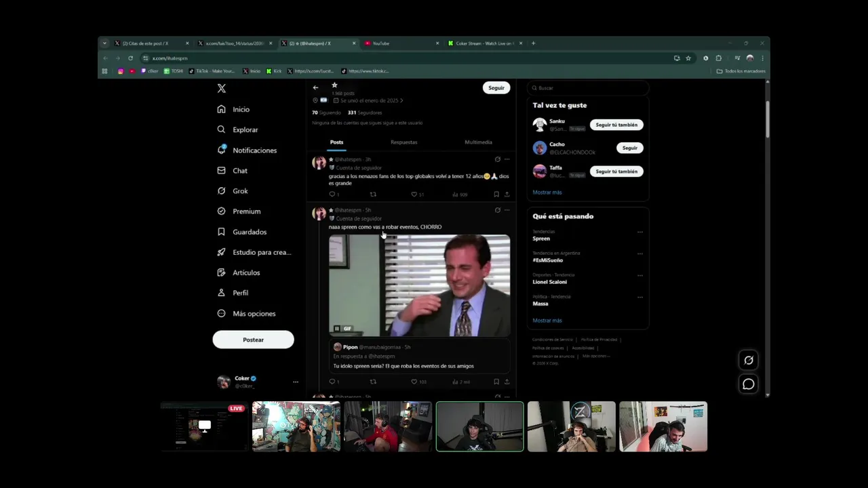868x488 pixels.
Task: Open Inicio home icon in sidebar
Action: [221, 109]
